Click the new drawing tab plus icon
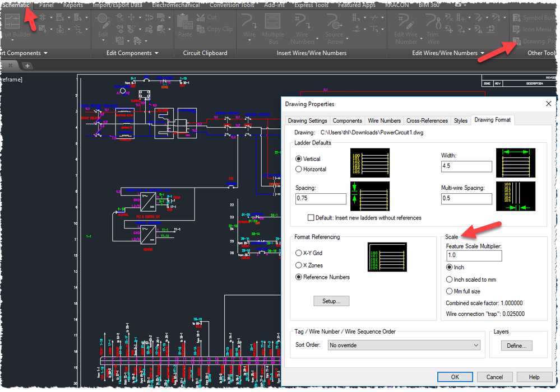Viewport: 560px width, 392px height. click(27, 66)
